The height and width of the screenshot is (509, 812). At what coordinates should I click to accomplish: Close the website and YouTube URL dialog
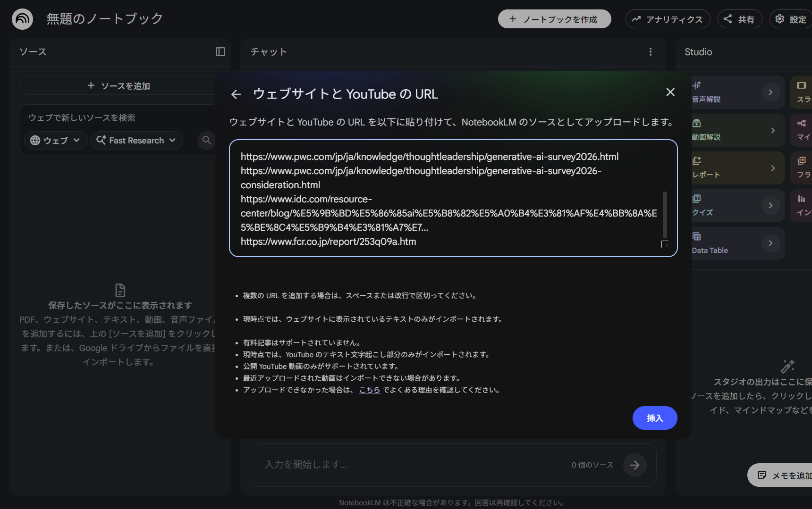tap(670, 92)
